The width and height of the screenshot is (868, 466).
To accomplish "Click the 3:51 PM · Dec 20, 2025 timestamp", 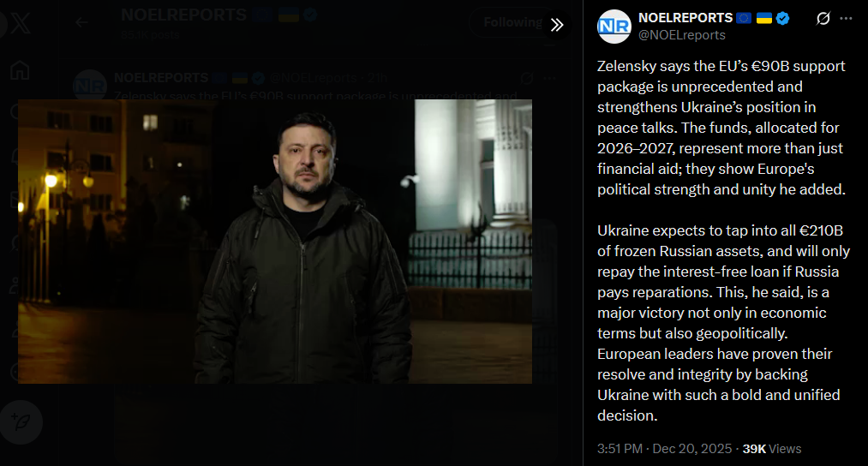I will click(x=664, y=449).
